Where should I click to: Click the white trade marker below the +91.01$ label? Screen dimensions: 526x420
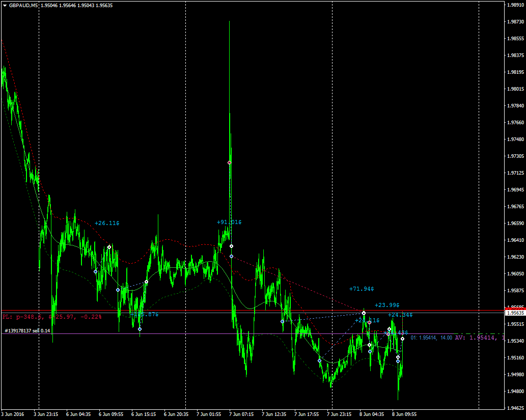[x=232, y=246]
